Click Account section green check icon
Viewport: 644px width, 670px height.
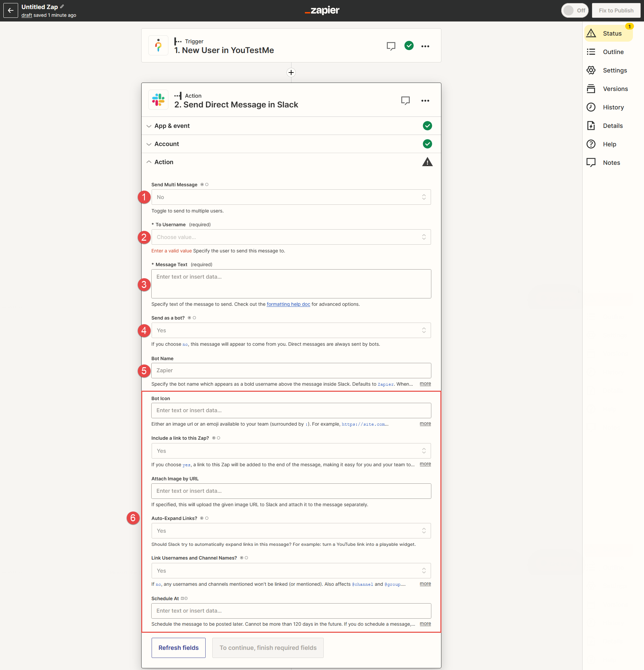[x=427, y=144]
